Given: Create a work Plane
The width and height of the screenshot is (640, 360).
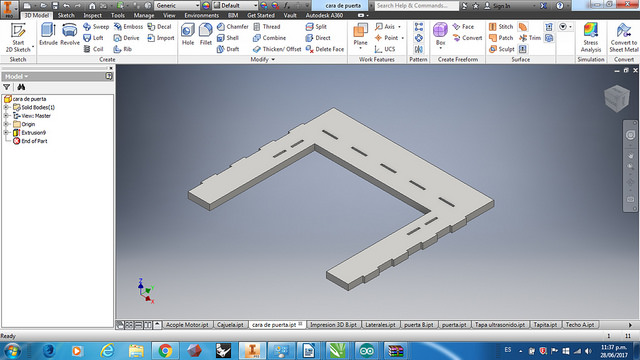Looking at the screenshot, I should coord(360,33).
